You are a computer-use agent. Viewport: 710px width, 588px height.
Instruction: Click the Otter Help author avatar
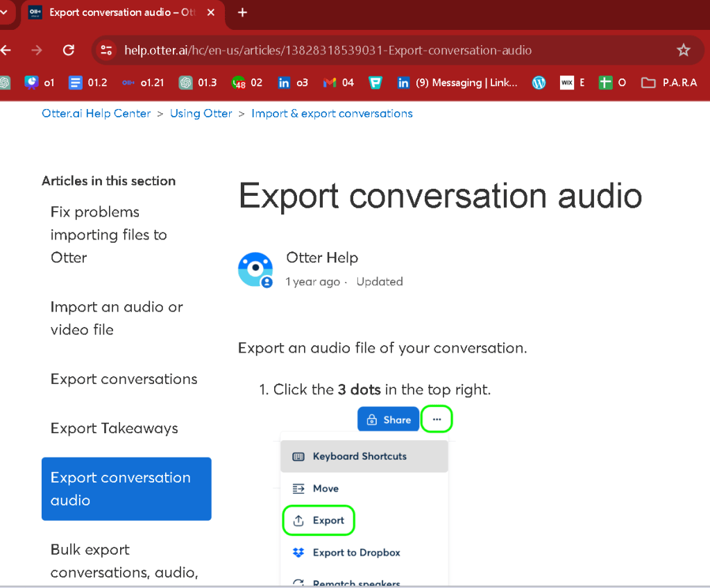coord(255,269)
